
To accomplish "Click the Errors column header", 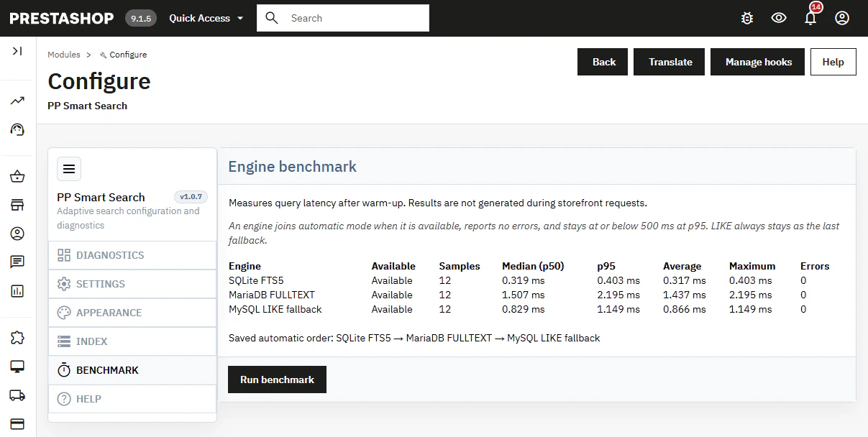I will [x=815, y=266].
